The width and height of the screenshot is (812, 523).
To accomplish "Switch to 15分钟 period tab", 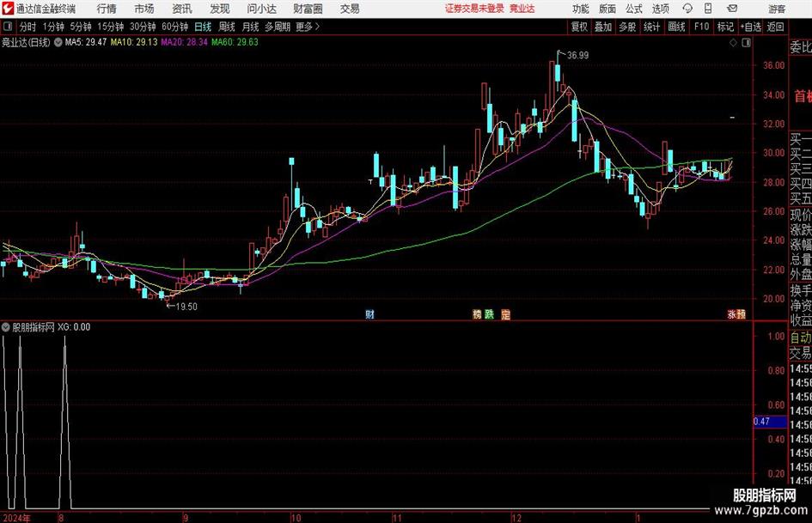I will coord(111,27).
